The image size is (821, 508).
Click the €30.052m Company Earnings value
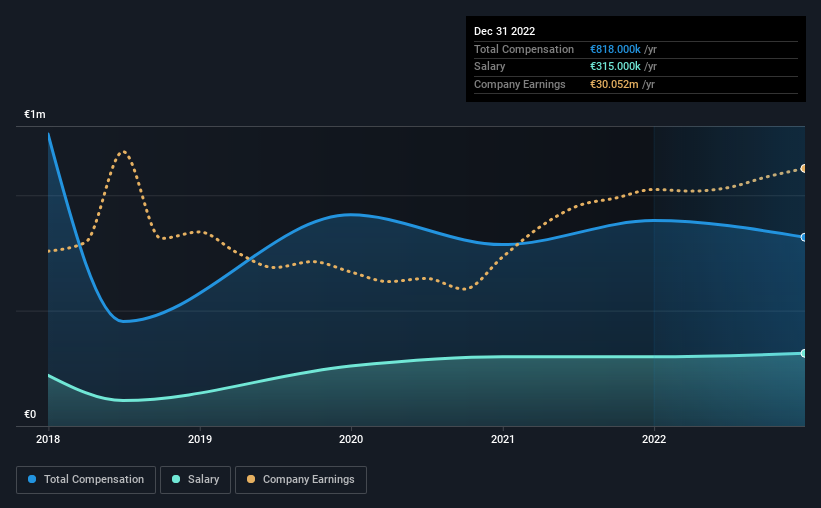click(x=614, y=84)
